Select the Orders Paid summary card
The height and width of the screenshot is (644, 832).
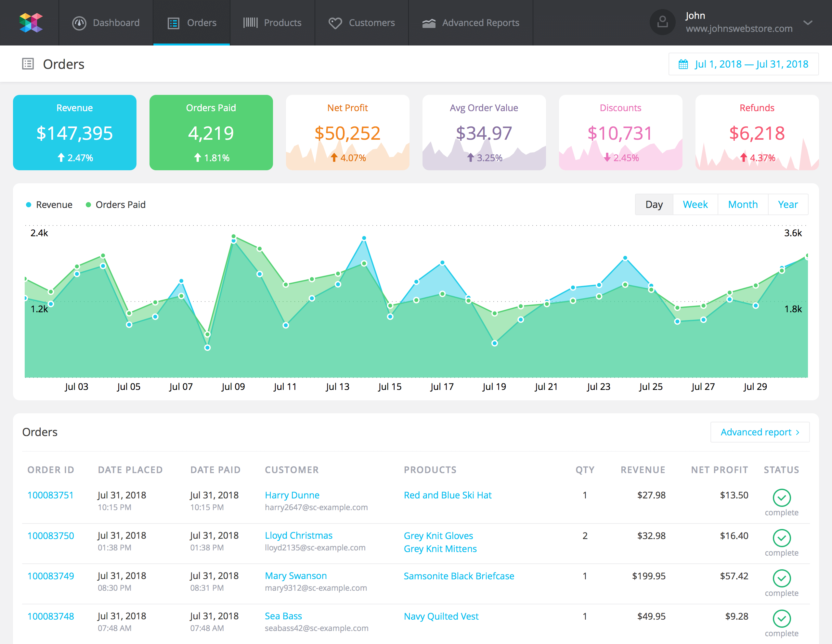[x=211, y=133]
